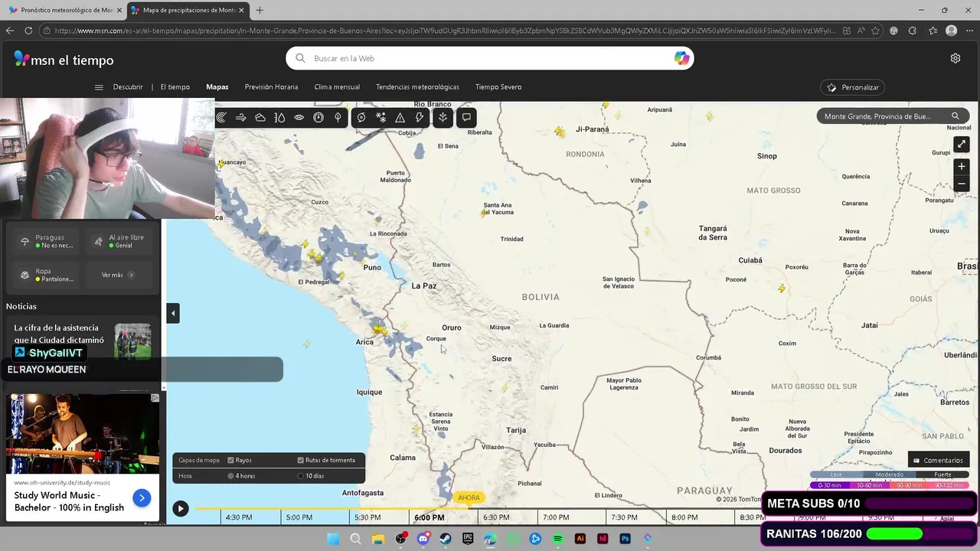Open page settings gear icon

point(955,58)
